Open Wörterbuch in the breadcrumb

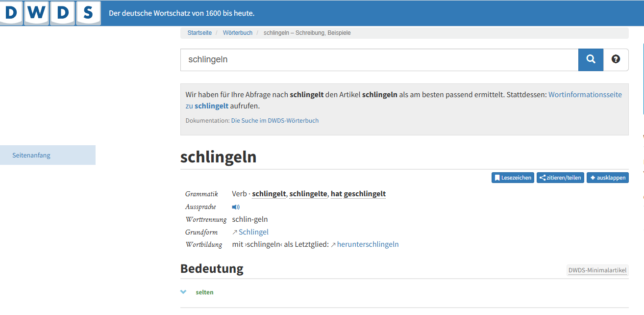[237, 33]
